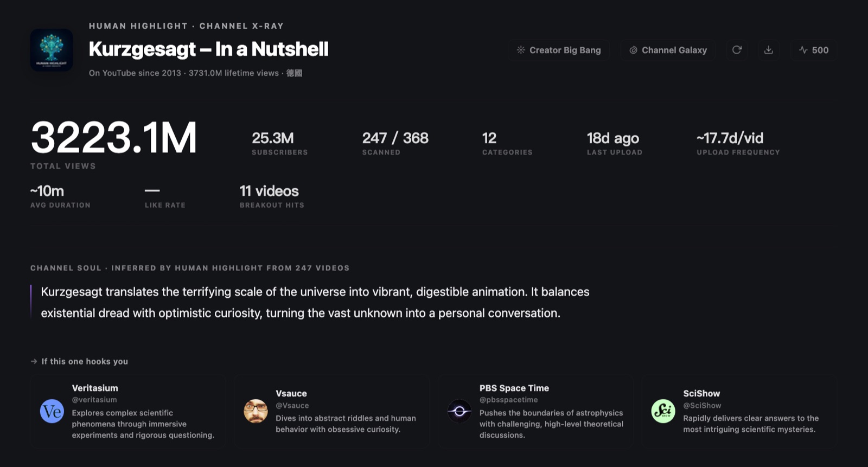Click the Kurzgesagt channel avatar thumbnail

point(52,50)
